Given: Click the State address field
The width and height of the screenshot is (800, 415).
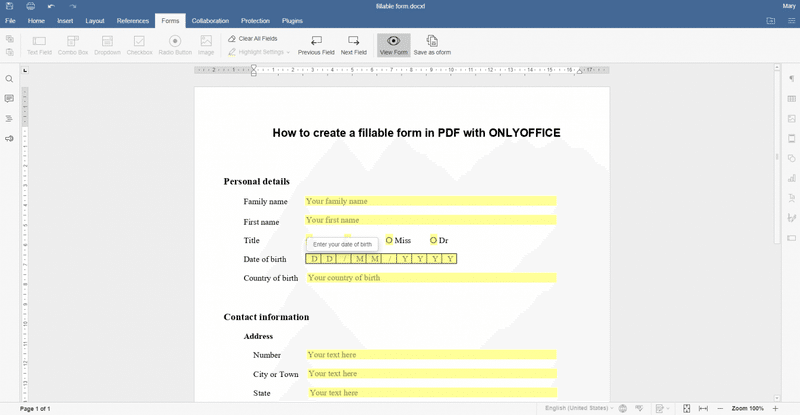Looking at the screenshot, I should (x=433, y=393).
